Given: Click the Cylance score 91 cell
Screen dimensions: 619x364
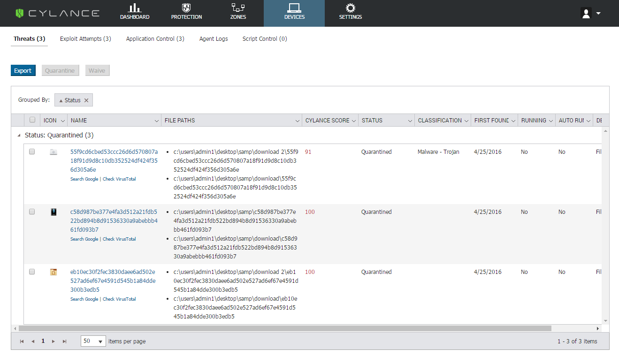Looking at the screenshot, I should tap(308, 152).
